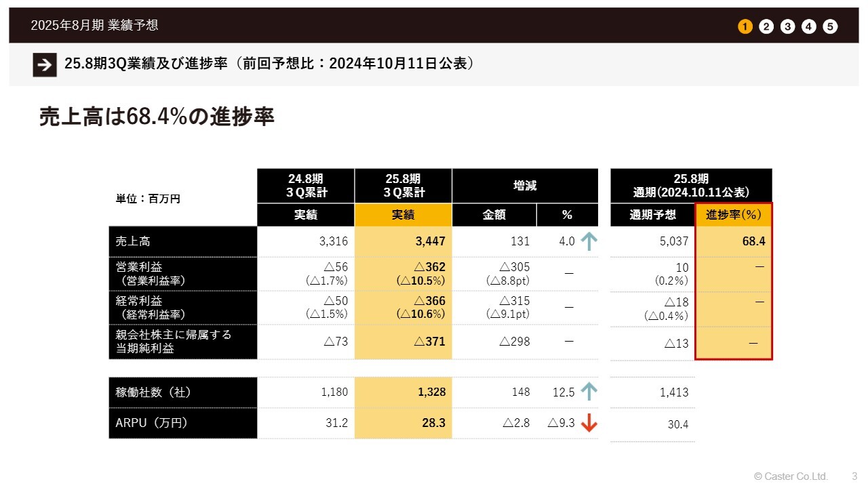Click the 2025年8月期 業績予想 header title
868x488 pixels.
coord(95,26)
